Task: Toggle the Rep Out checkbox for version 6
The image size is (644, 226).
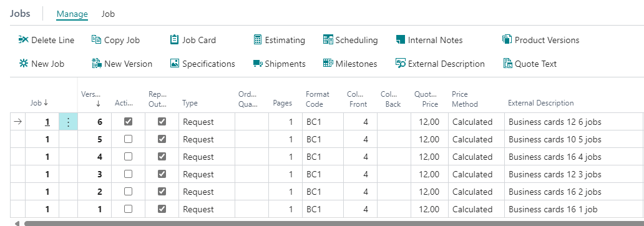Action: (162, 122)
